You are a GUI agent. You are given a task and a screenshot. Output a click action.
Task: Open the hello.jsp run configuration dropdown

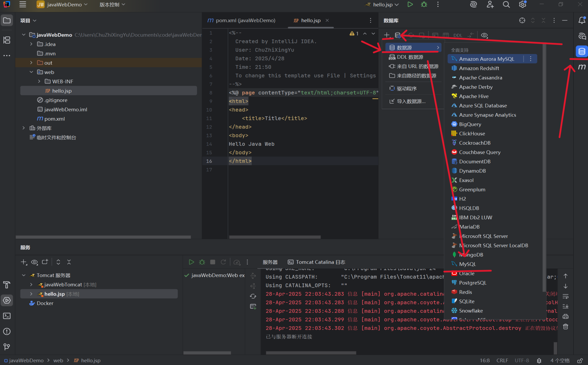tap(381, 4)
